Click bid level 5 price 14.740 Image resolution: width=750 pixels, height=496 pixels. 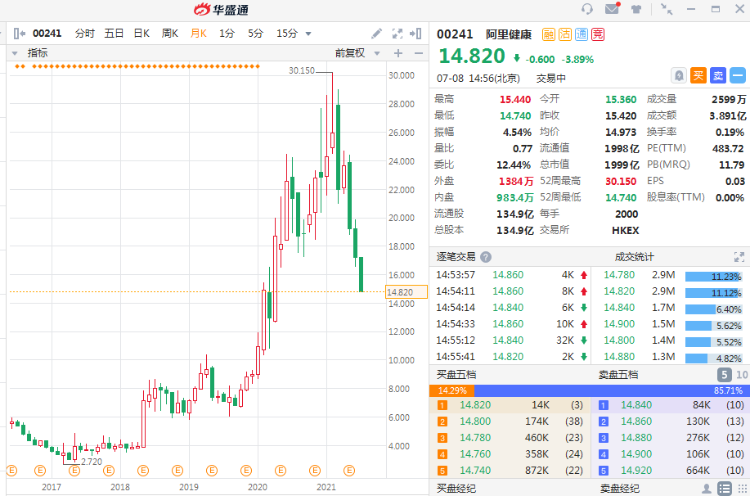[475, 471]
